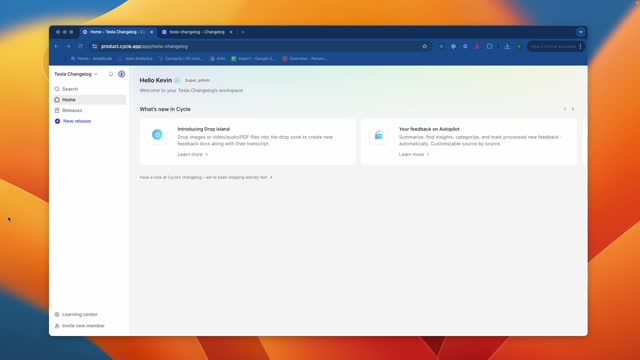Open the browser downloads icon
This screenshot has width=640, height=360.
[x=507, y=47]
